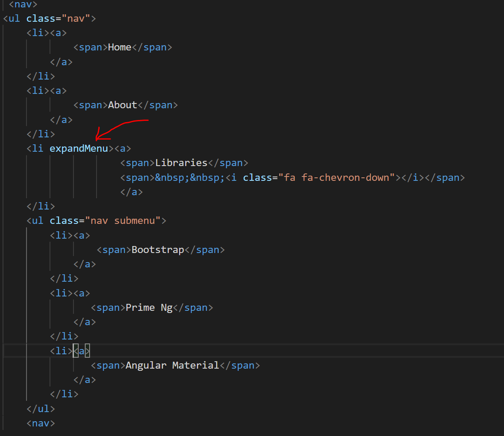Select the Angular Material span text

tap(172, 365)
